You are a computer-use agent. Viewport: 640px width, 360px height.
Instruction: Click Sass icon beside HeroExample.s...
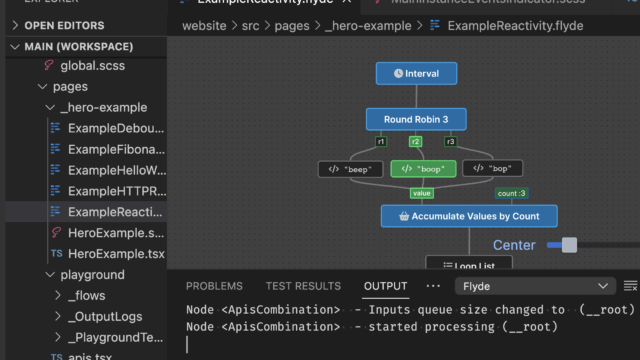click(56, 233)
